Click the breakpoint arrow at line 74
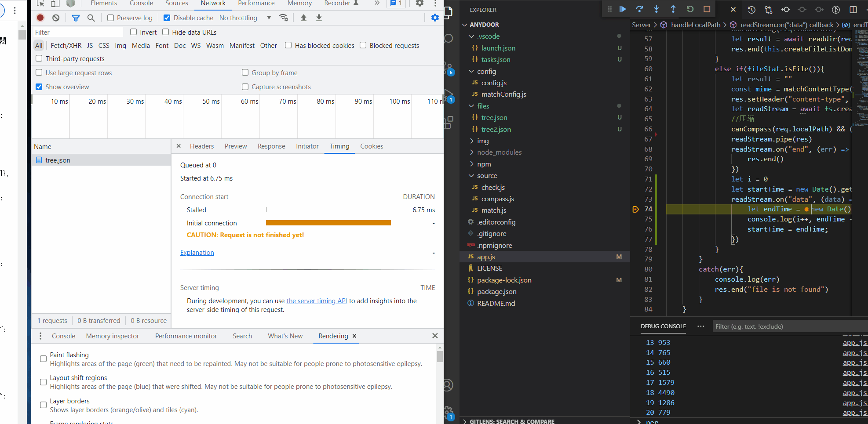 635,209
